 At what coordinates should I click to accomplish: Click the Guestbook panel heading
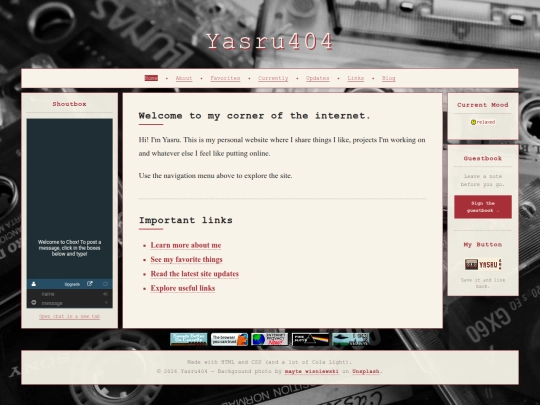click(483, 158)
